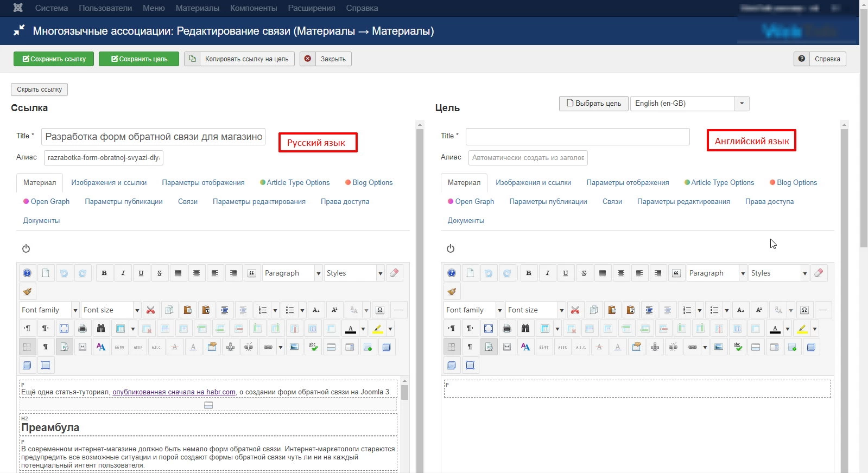This screenshot has height=473, width=868.
Task: Click the omega special character icon in Цель editor
Action: tap(804, 310)
